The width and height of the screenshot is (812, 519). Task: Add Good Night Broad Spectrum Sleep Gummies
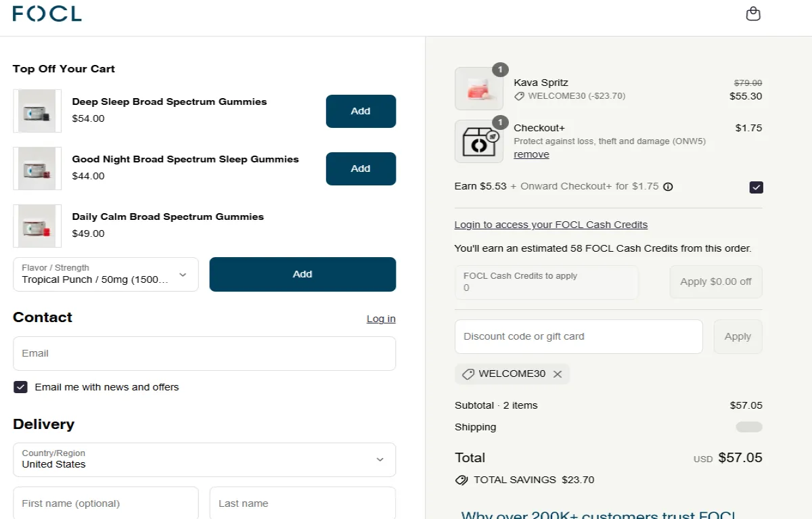(x=361, y=168)
